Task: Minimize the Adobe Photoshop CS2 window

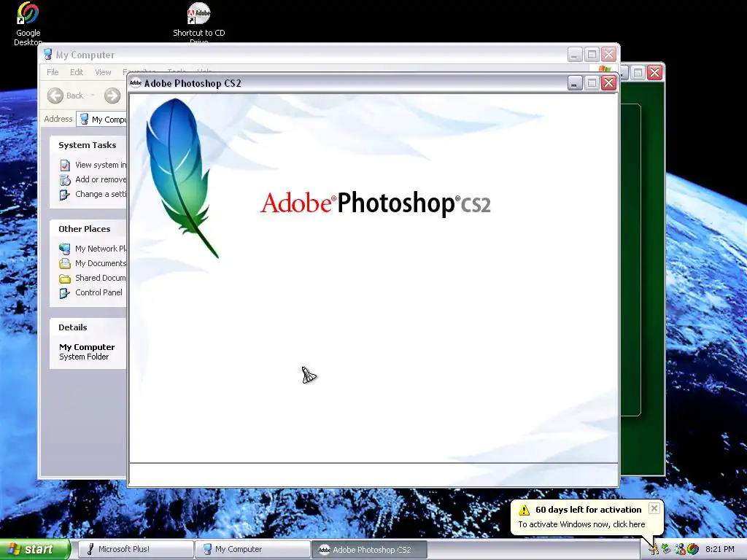Action: 575,83
